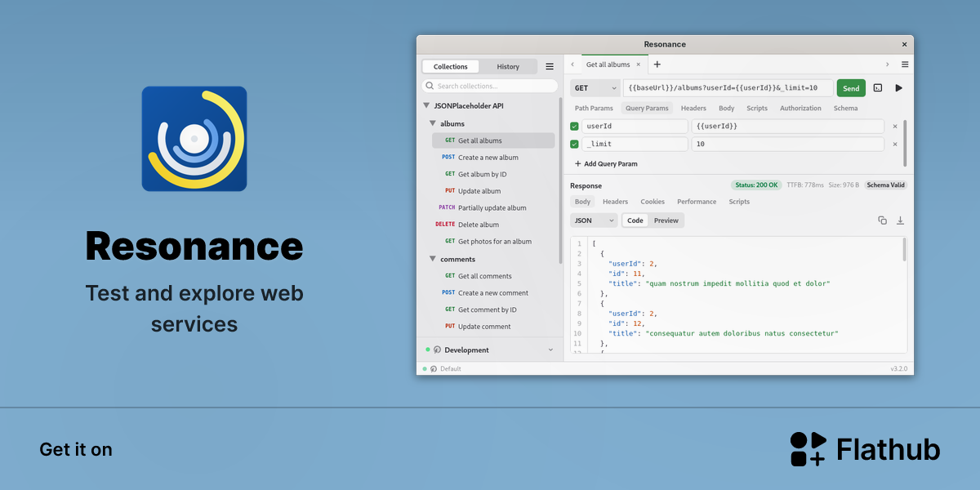Select Delete album request
The image size is (980, 490).
pyautogui.click(x=493, y=225)
